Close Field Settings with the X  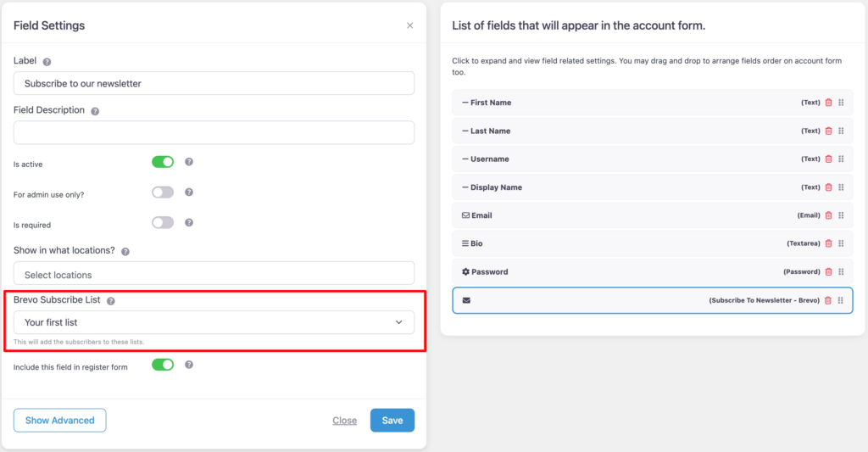click(410, 25)
